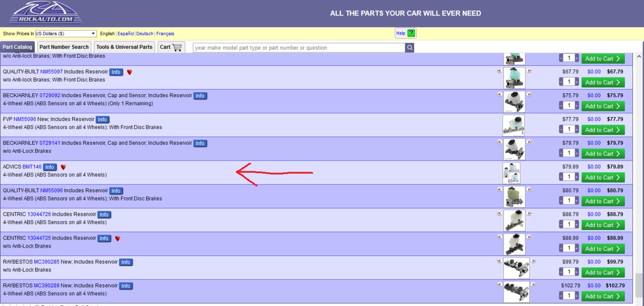The width and height of the screenshot is (644, 306).
Task: Show previous image for QUALITY-BUILT NM55096
Action: point(499,190)
